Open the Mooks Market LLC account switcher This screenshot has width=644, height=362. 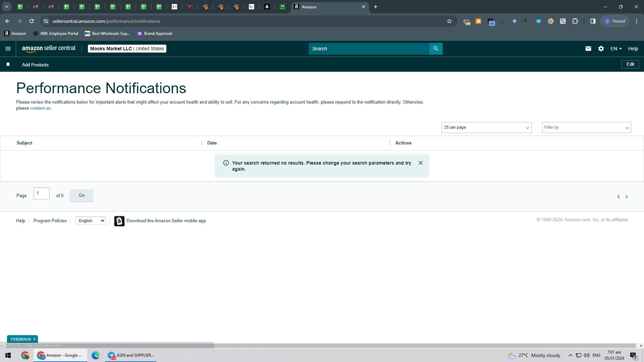coord(127,49)
